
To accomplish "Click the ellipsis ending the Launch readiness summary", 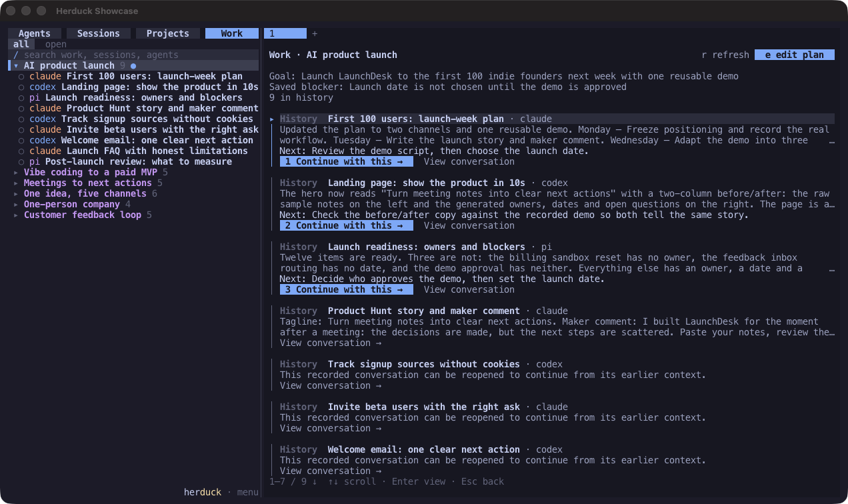I will tap(831, 269).
